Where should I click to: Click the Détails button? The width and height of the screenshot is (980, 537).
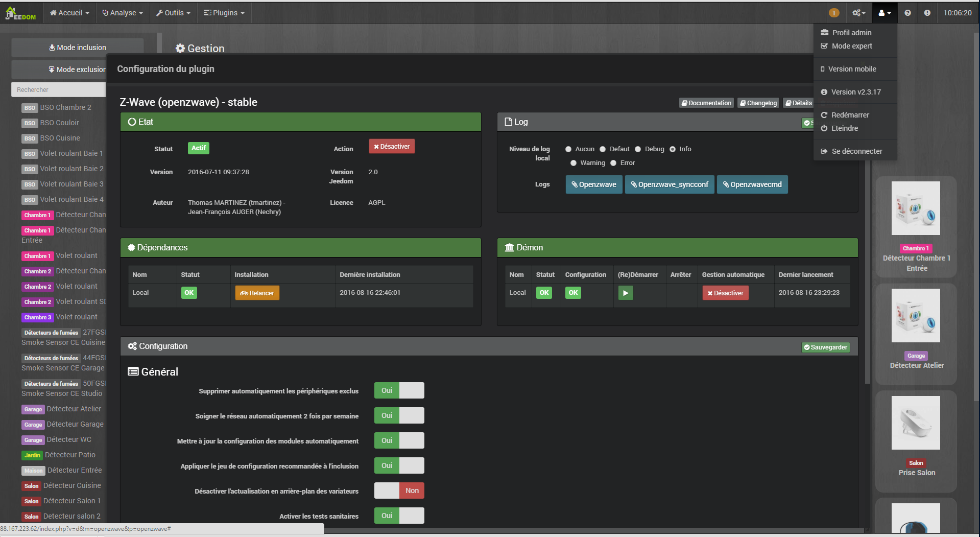798,103
